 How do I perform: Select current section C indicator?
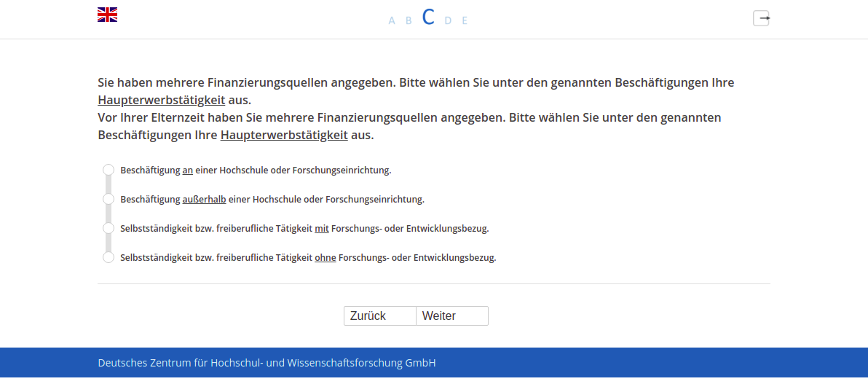[428, 17]
